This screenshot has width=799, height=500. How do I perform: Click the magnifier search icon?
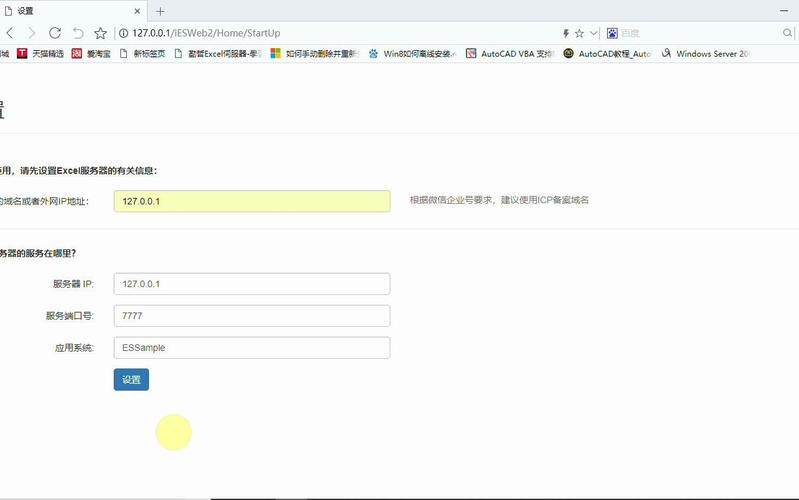787,33
